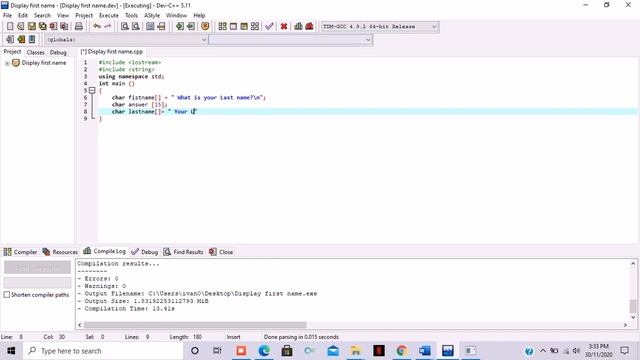Open the AStyle menu

pos(152,16)
